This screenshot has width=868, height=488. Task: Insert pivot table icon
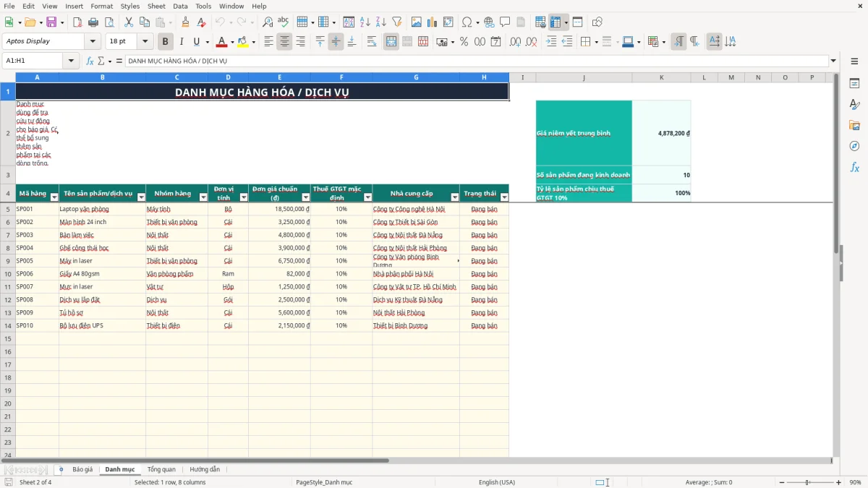coord(448,22)
